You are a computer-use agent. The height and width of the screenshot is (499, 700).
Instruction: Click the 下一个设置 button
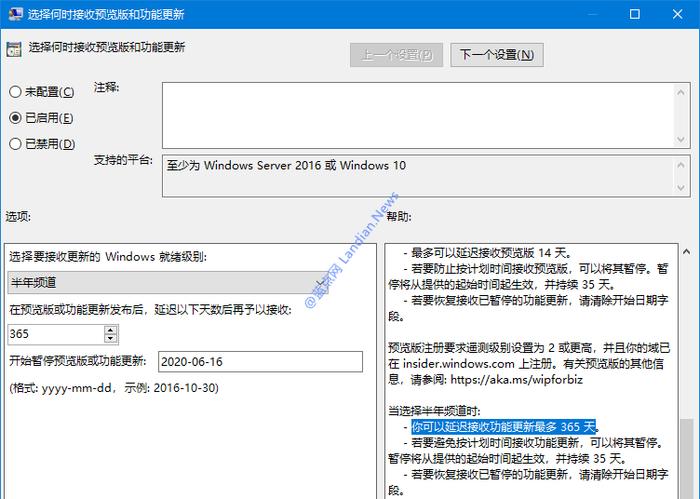[497, 55]
